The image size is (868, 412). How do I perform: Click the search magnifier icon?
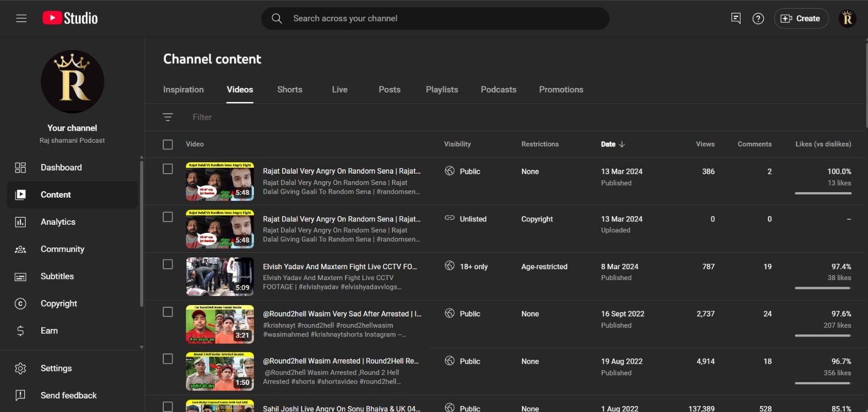pos(277,18)
